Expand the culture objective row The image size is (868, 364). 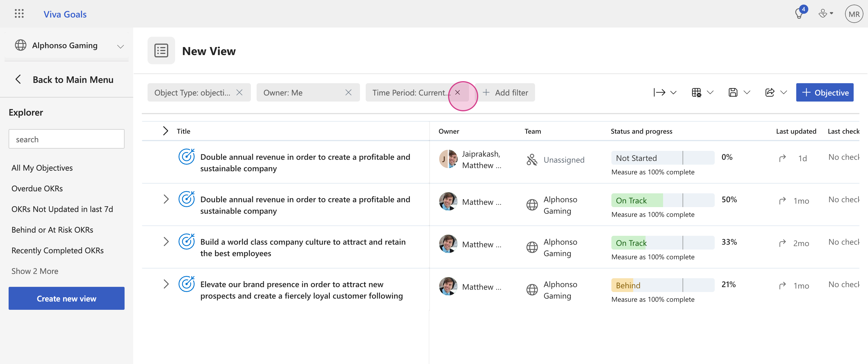pyautogui.click(x=165, y=242)
